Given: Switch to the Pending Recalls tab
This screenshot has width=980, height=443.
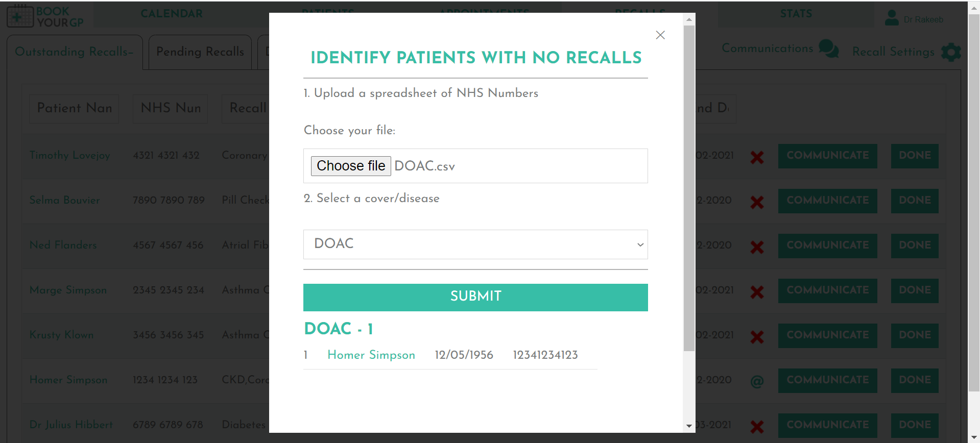Looking at the screenshot, I should click(x=200, y=52).
